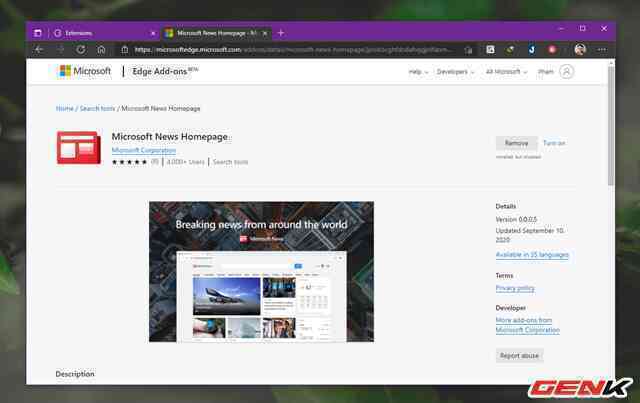Reload the page with the Refresh icon

point(81,50)
